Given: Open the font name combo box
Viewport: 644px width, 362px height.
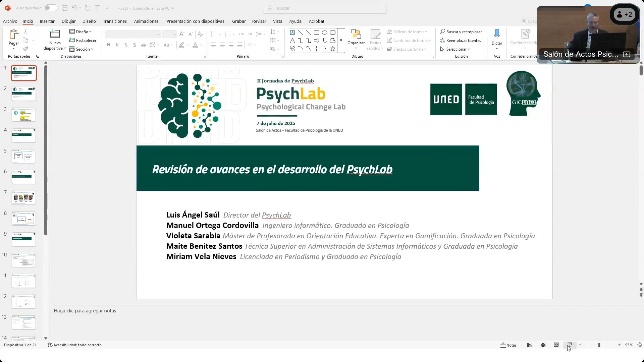Looking at the screenshot, I should click(133, 34).
